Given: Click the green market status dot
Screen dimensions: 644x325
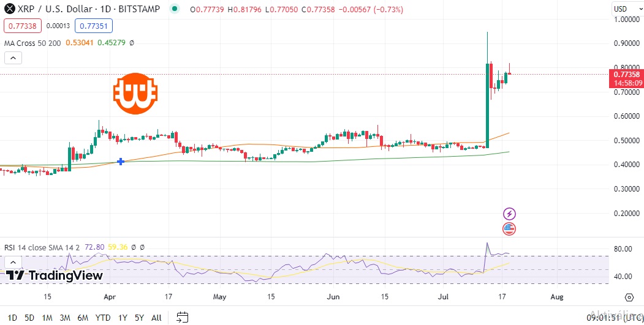Looking at the screenshot, I should (x=175, y=9).
